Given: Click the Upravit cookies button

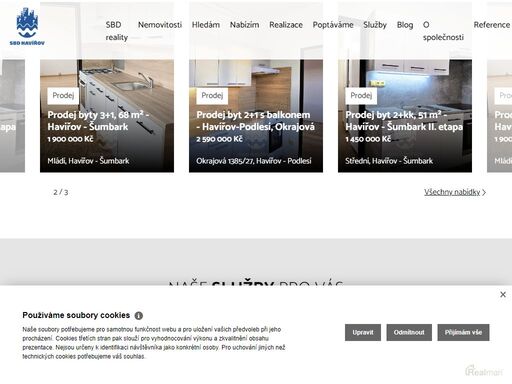Looking at the screenshot, I should pos(363,332).
